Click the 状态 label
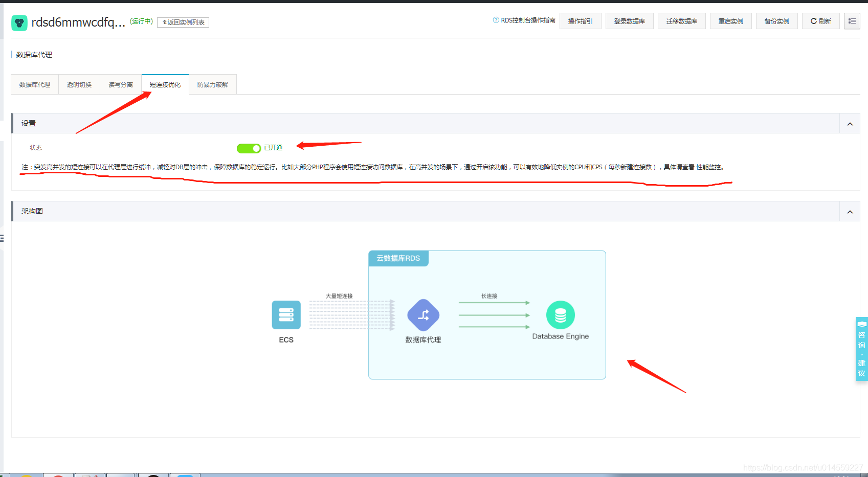The height and width of the screenshot is (477, 868). (36, 148)
